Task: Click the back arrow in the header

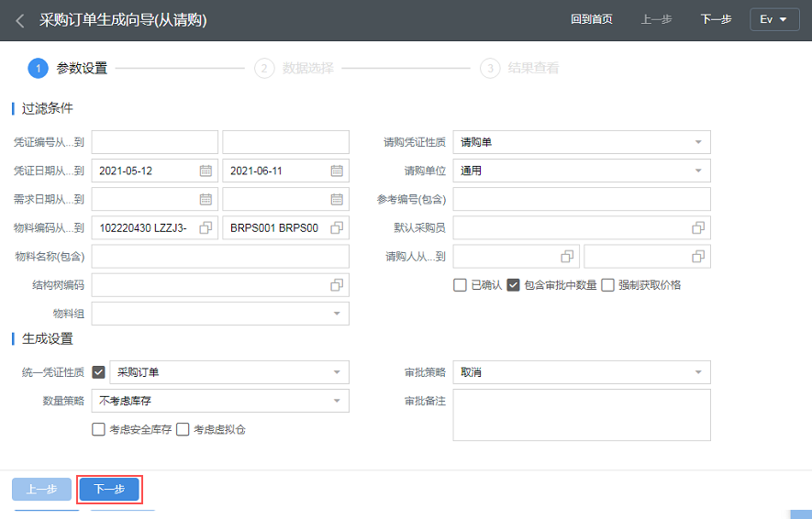Action: [19, 20]
